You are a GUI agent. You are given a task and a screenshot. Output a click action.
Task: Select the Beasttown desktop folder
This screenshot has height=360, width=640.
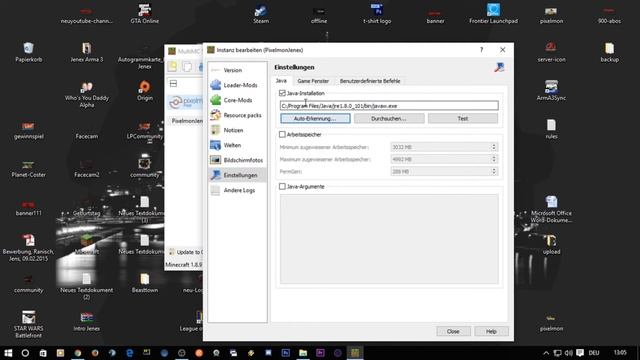[144, 283]
